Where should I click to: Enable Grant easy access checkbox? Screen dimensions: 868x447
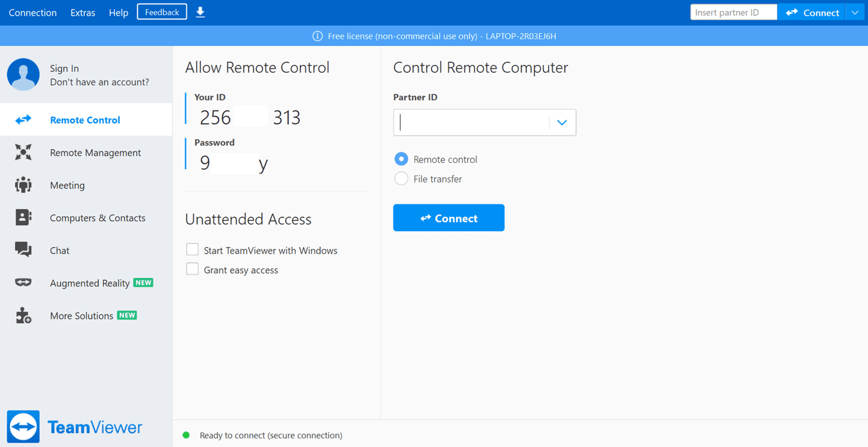pyautogui.click(x=192, y=270)
